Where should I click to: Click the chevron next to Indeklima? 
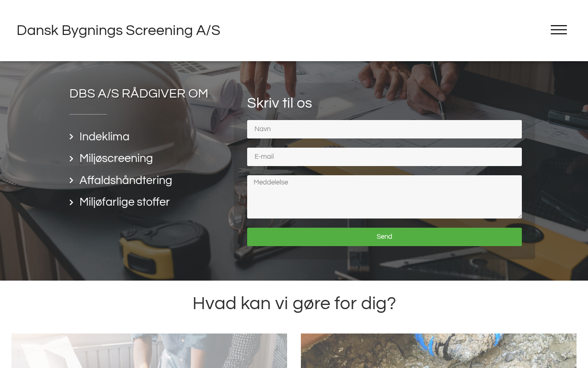click(71, 137)
